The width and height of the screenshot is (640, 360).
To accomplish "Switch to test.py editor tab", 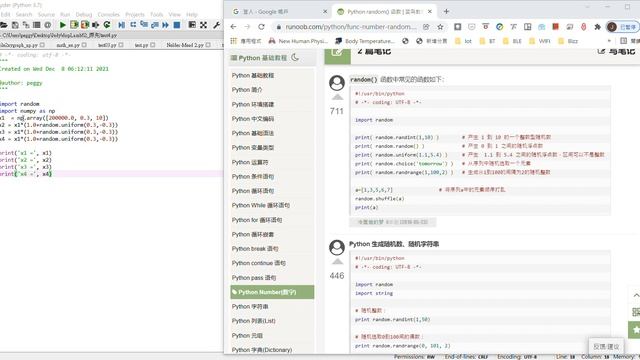I will [141, 45].
